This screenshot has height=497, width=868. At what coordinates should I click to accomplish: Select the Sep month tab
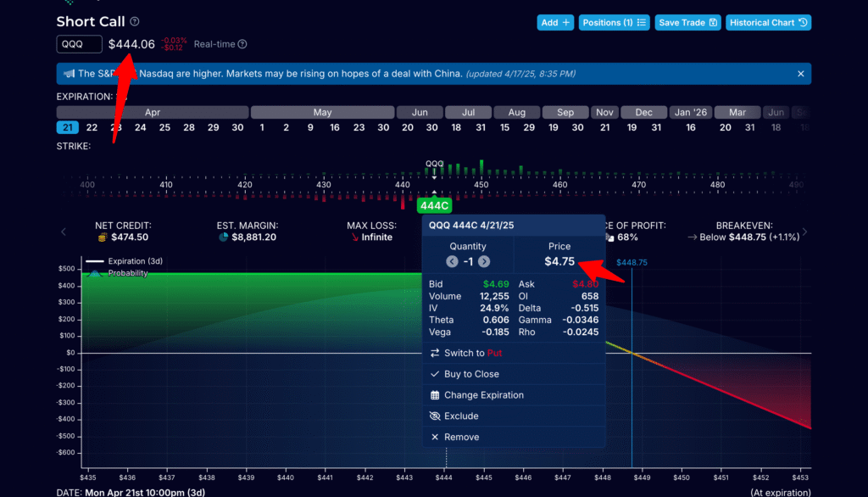(565, 113)
